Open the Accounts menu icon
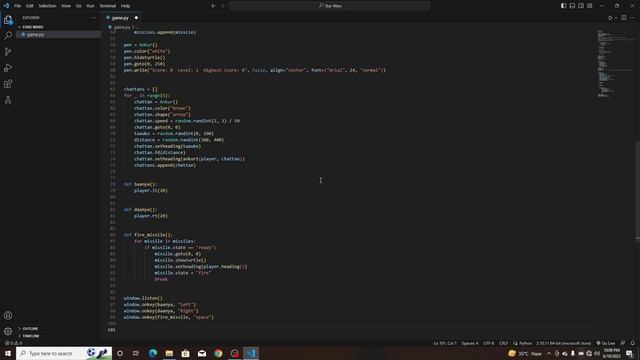Viewport: 640px width, 360px height. click(8, 315)
